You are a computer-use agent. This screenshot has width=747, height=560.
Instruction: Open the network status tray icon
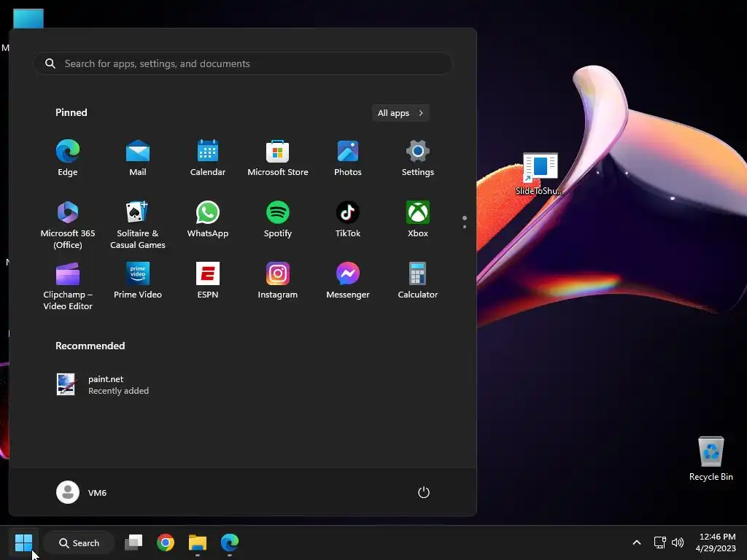(659, 542)
